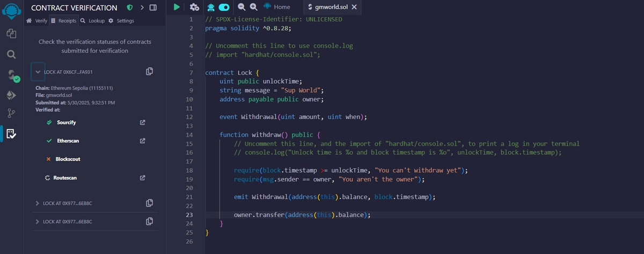Viewport: 644px width, 254px height.
Task: Click the Sourcify verified status label
Action: [67, 122]
